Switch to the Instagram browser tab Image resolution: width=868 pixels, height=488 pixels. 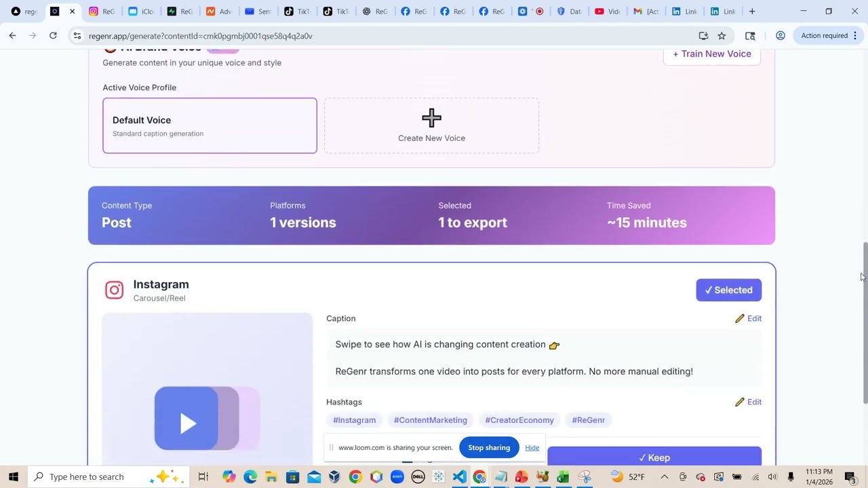102,12
